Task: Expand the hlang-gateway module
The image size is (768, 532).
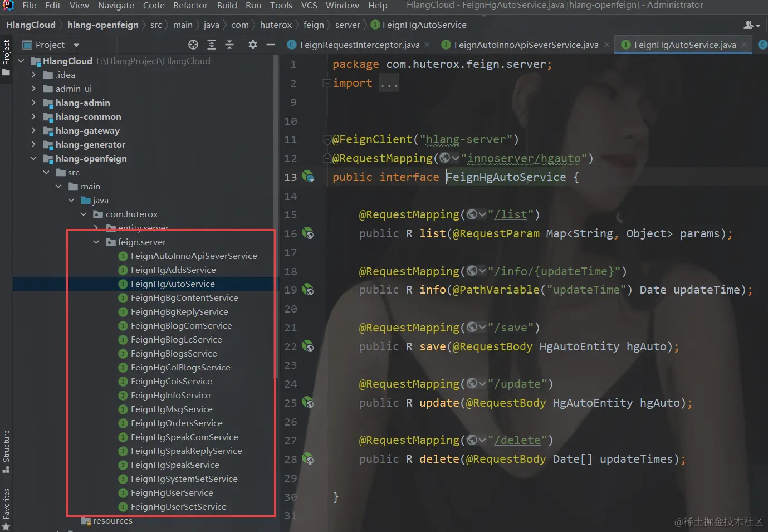Action: click(x=33, y=130)
